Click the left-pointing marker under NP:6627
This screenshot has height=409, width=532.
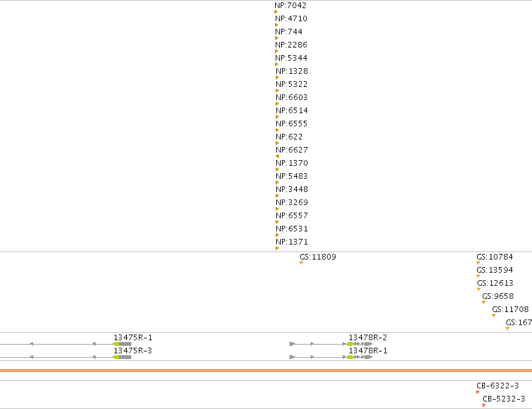pyautogui.click(x=277, y=156)
